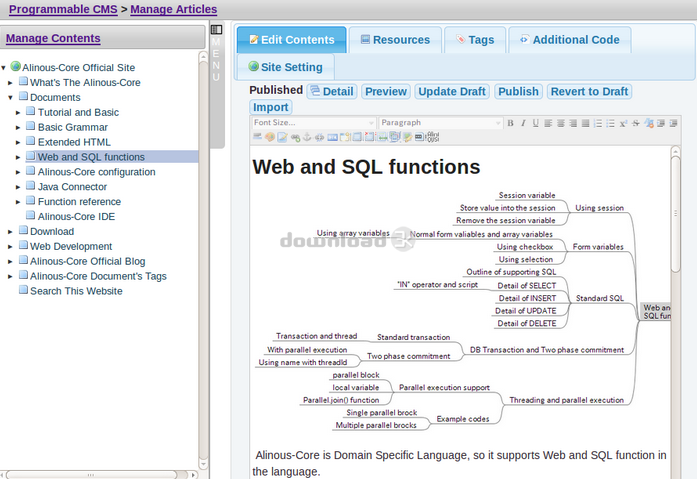This screenshot has height=479, width=697.
Task: Click the panel layout icon above MENU
Action: pos(216,29)
